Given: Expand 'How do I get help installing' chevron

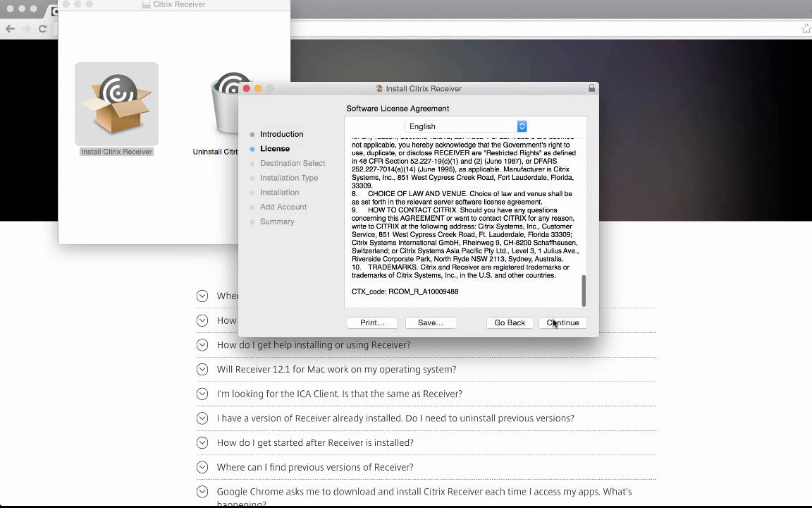Looking at the screenshot, I should pos(202,345).
